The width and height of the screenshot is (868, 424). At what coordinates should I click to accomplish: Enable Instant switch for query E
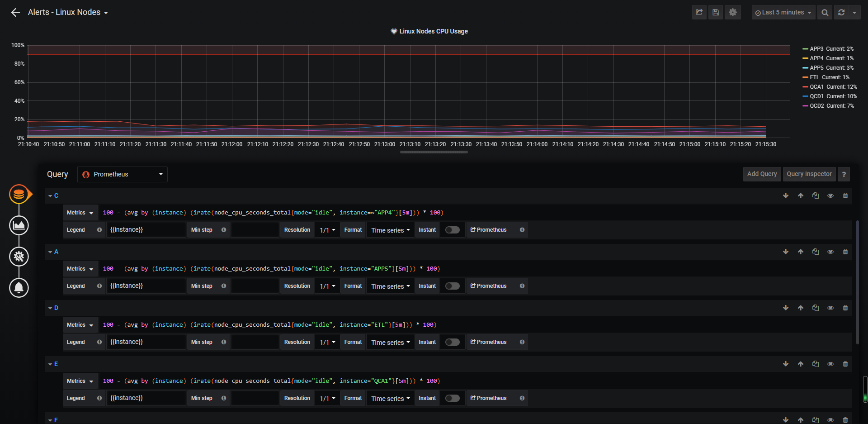(452, 398)
